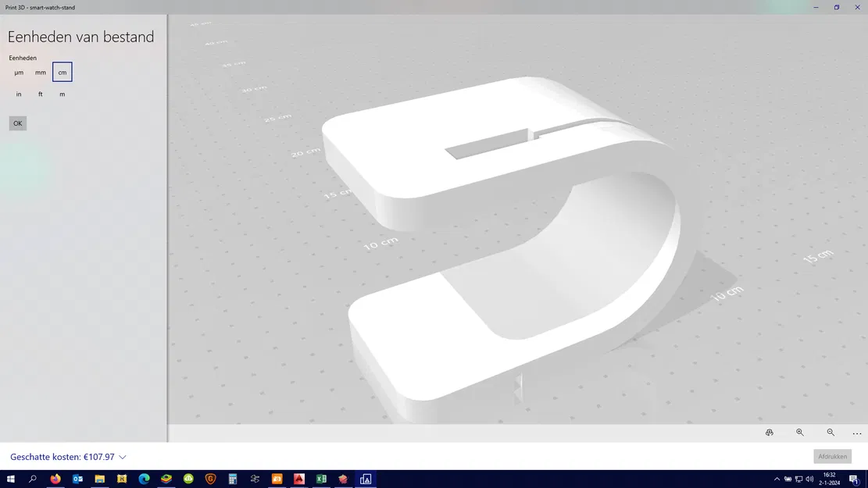The width and height of the screenshot is (868, 488).
Task: Select the µm unit option
Action: pyautogui.click(x=19, y=73)
